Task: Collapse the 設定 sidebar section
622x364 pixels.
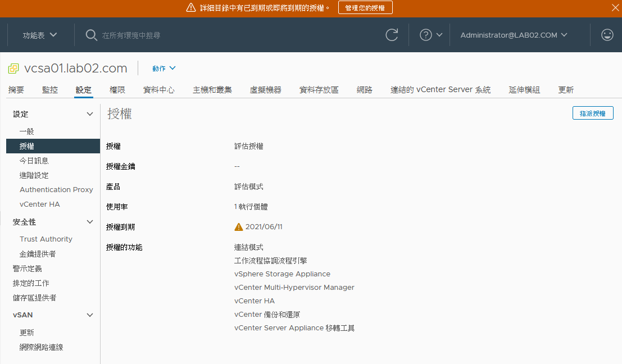Action: 90,114
